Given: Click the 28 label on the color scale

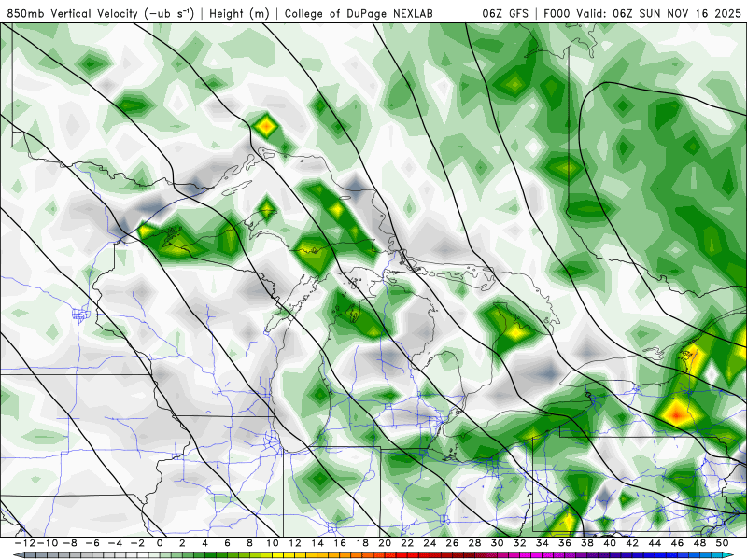Looking at the screenshot, I should click(x=474, y=543).
